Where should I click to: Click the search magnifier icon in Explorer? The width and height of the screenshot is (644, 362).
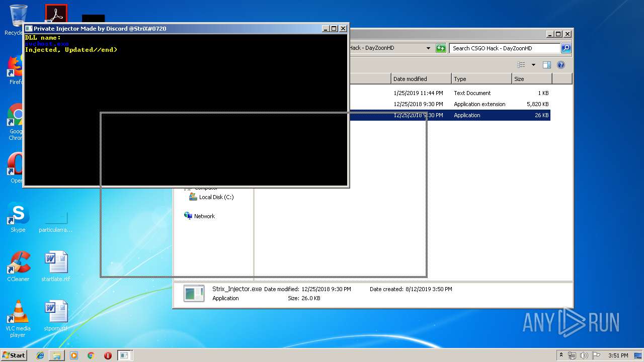point(566,48)
